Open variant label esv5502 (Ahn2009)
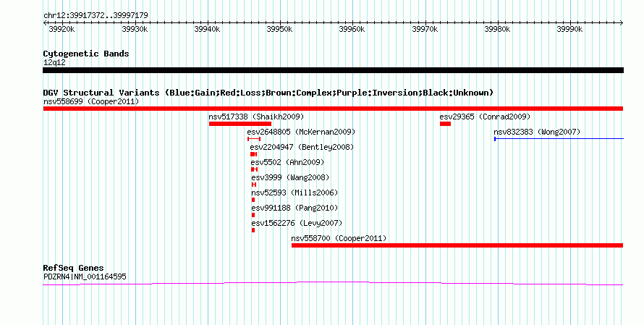This screenshot has width=644, height=325. click(287, 162)
